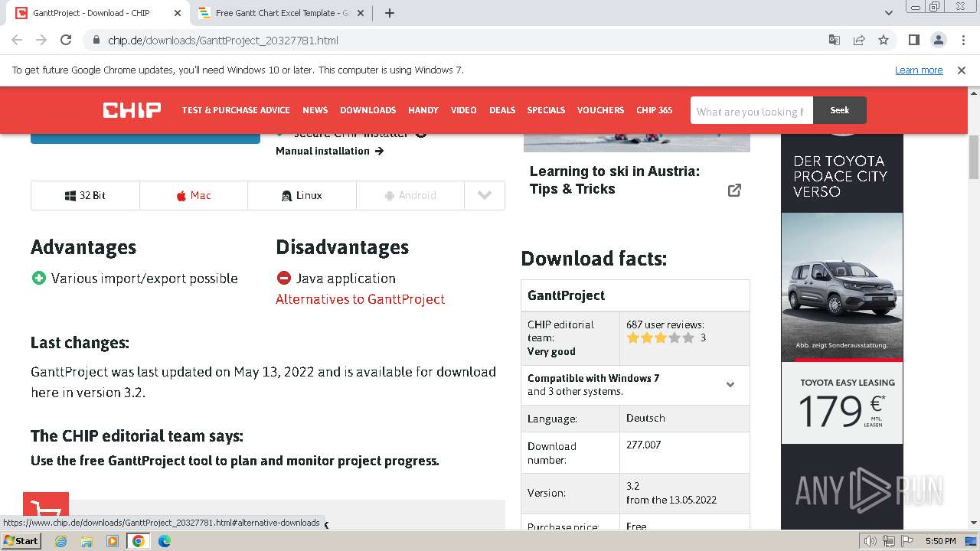Select the Android download option
Screen dimensions: 980x551
pyautogui.click(x=410, y=195)
